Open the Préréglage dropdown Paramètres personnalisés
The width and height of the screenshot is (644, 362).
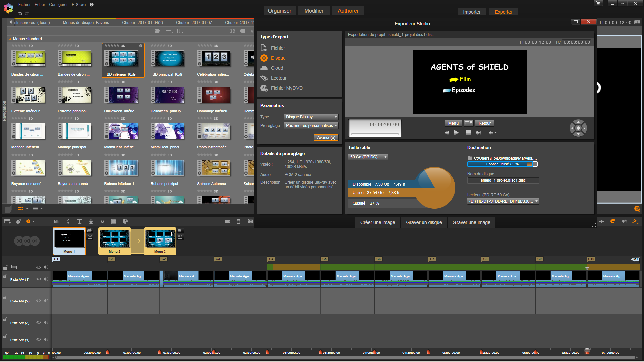[311, 126]
